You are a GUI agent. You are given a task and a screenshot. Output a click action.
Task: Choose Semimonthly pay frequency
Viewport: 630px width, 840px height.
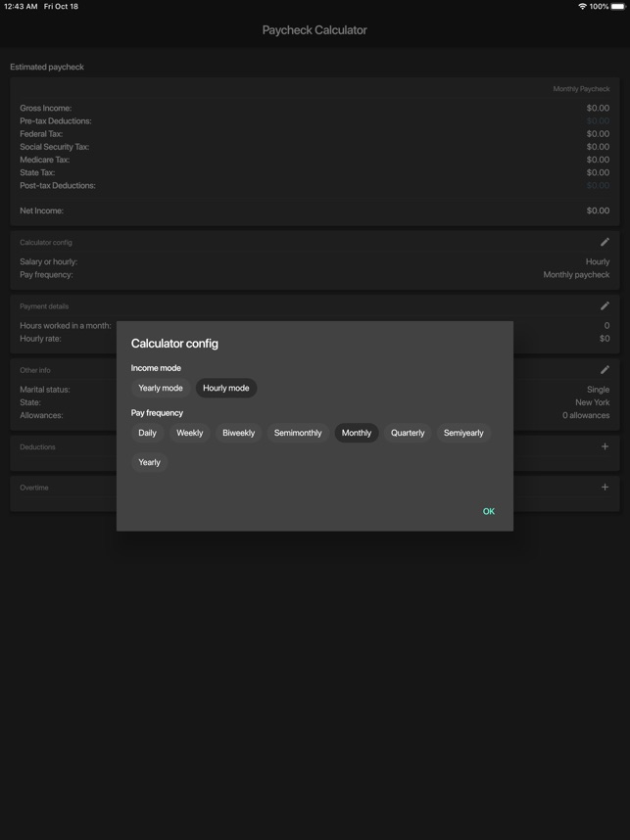298,433
